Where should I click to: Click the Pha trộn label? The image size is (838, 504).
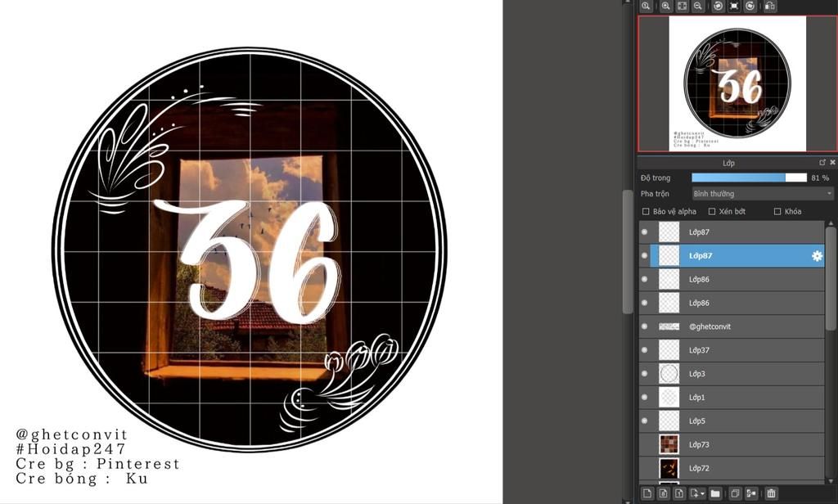click(655, 194)
